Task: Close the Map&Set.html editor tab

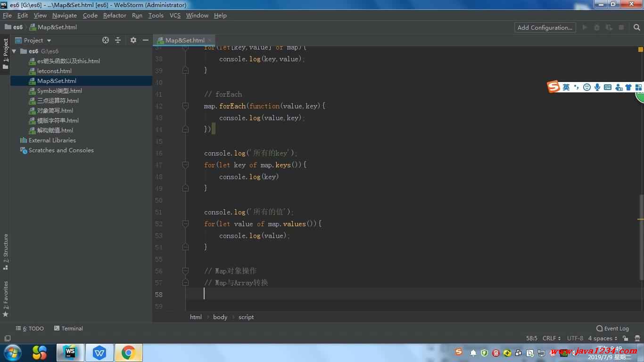Action: (x=210, y=40)
